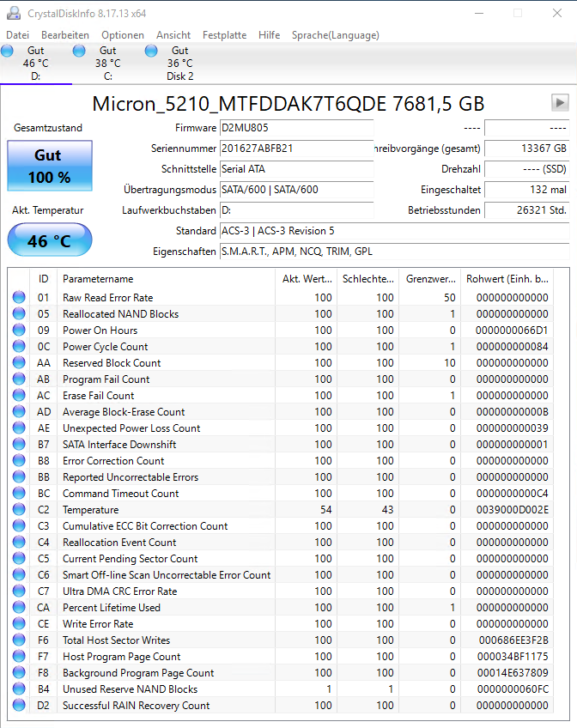Viewport: 577px width, 728px height.
Task: Click the ID column header
Action: (43, 278)
